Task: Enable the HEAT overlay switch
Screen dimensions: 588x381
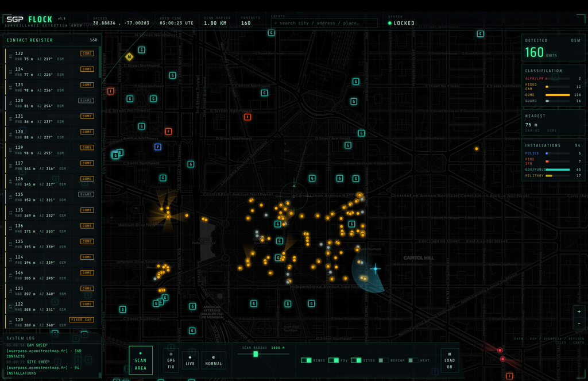Action: [x=413, y=360]
